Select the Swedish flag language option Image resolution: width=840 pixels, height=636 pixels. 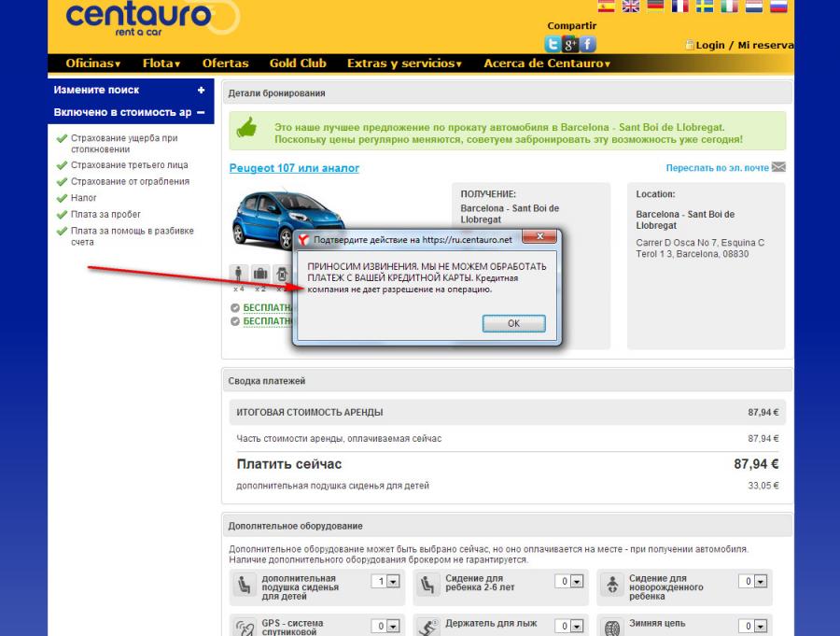pos(705,6)
